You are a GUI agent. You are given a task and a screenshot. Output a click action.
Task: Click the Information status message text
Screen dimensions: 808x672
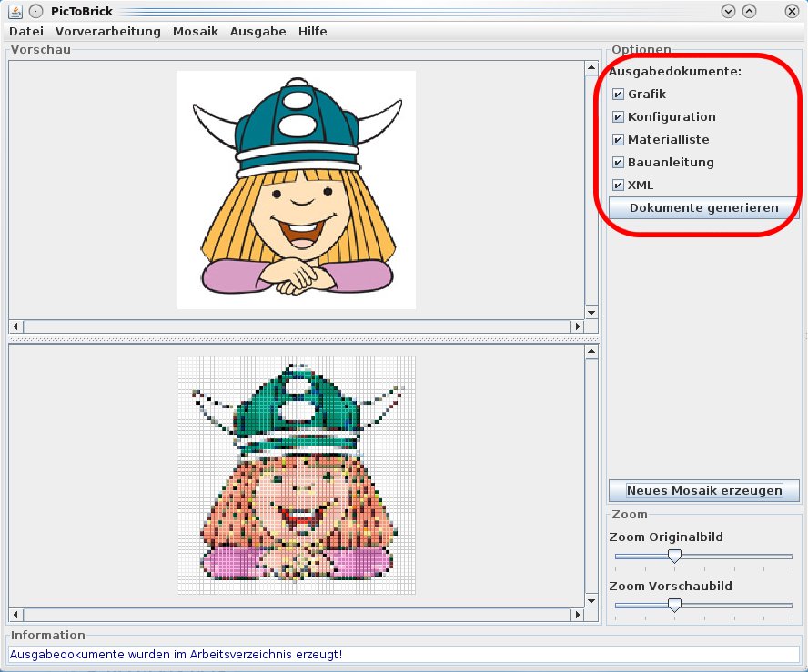pos(176,655)
